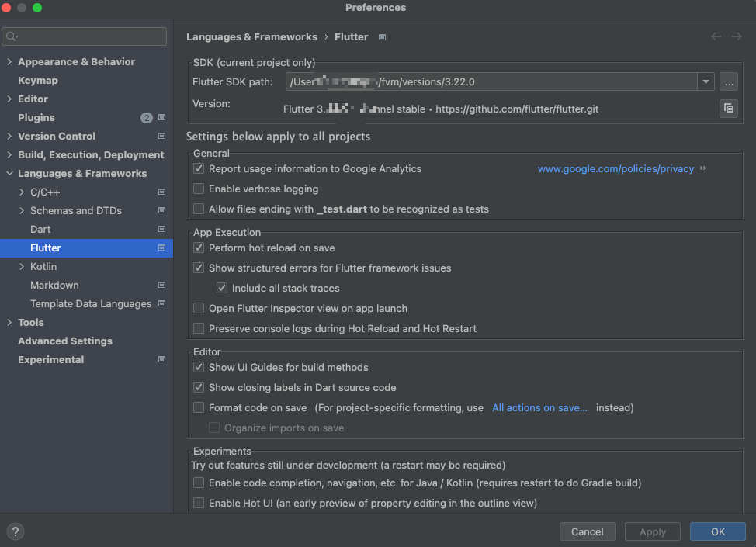The image size is (756, 547).
Task: Open the Flutter SDK path dropdown
Action: click(706, 82)
